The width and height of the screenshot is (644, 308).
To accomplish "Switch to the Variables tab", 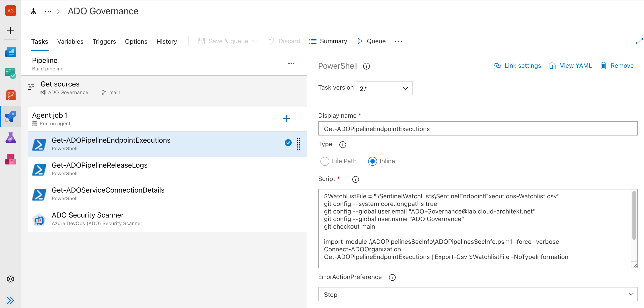I will (x=70, y=41).
